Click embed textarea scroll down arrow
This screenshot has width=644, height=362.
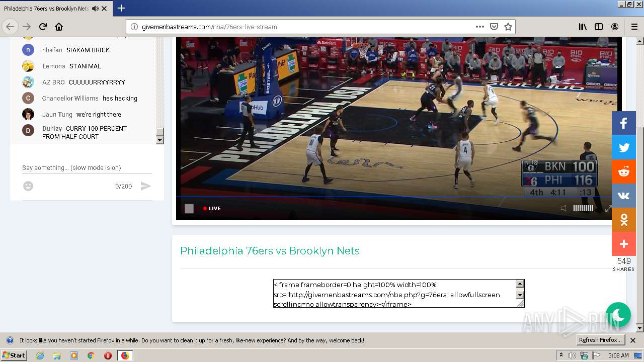[x=520, y=295]
